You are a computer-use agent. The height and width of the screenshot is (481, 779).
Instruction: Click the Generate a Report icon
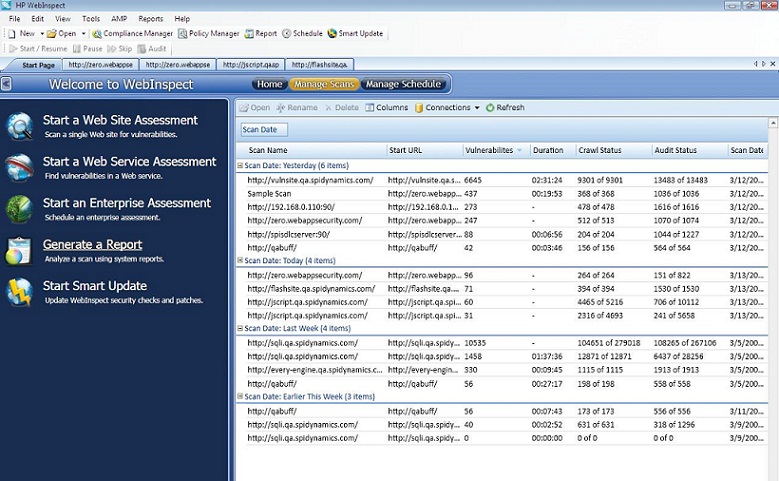(19, 250)
